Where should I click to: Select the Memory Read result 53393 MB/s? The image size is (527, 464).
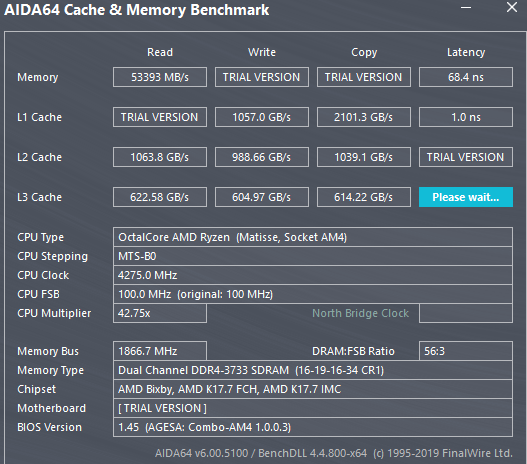click(x=160, y=77)
